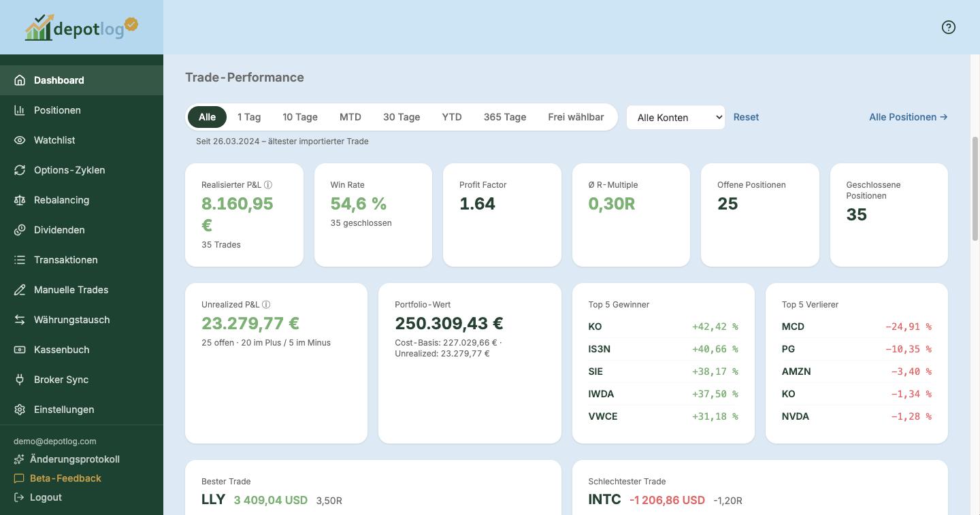Select the Alle time range
The image size is (980, 515).
pyautogui.click(x=207, y=117)
